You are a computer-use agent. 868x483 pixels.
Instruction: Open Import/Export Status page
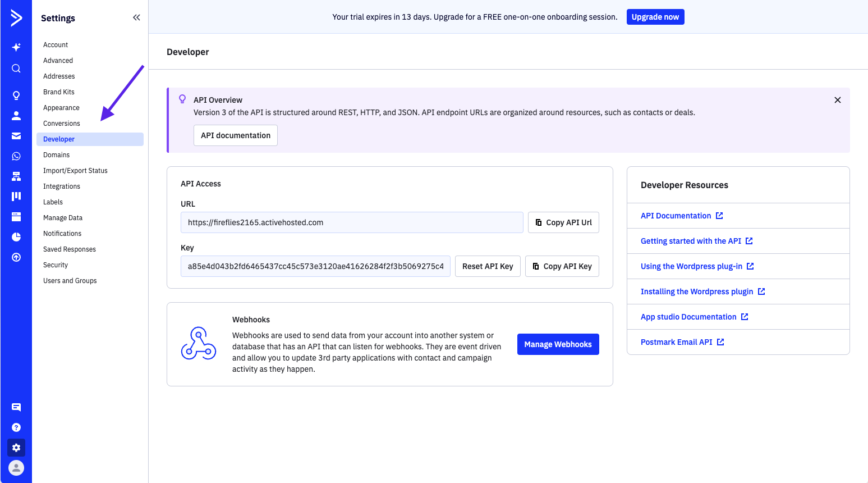[75, 171]
